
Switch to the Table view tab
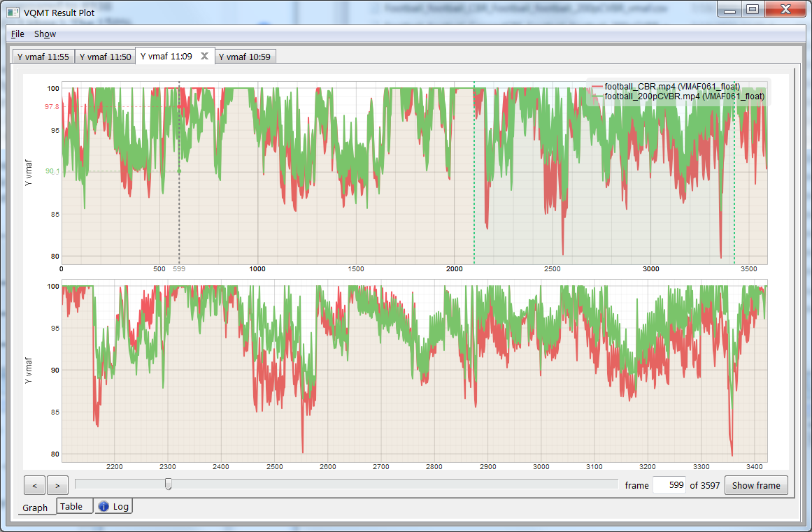tap(71, 507)
